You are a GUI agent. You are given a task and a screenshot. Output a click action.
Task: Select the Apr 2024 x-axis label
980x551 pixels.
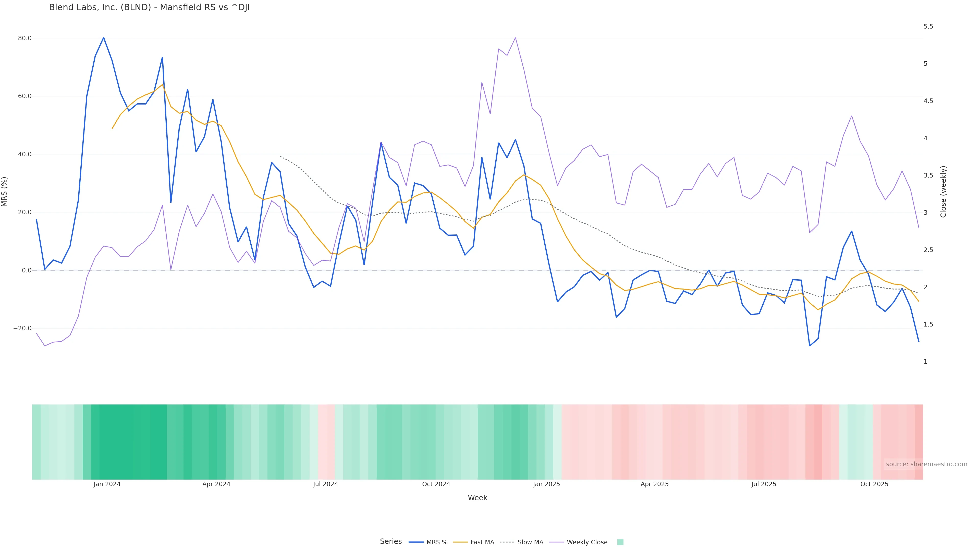point(216,484)
